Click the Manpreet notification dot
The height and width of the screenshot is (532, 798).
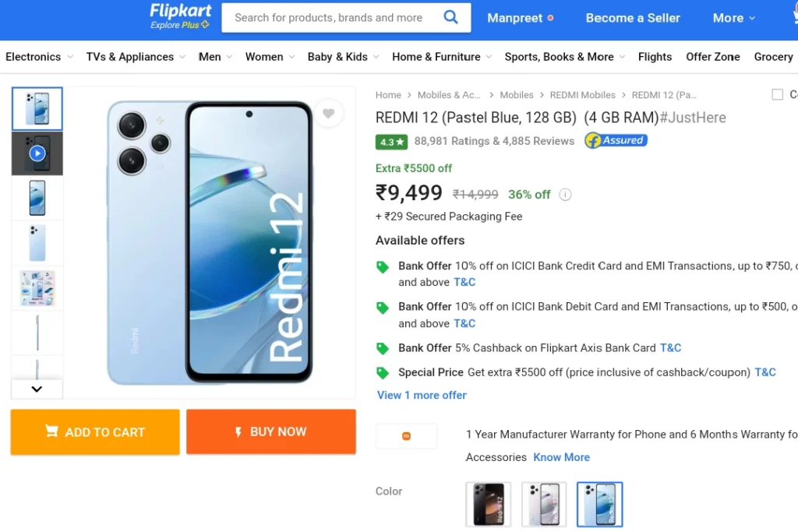click(x=550, y=18)
